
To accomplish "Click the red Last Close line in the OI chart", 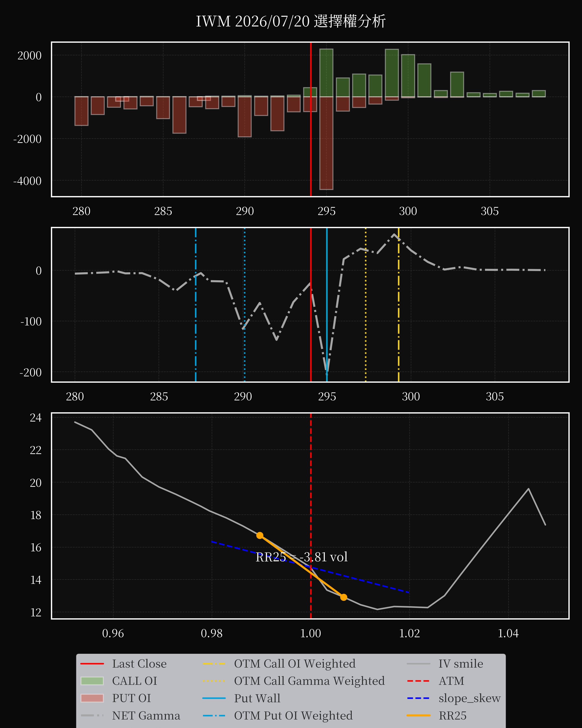I will (311, 119).
